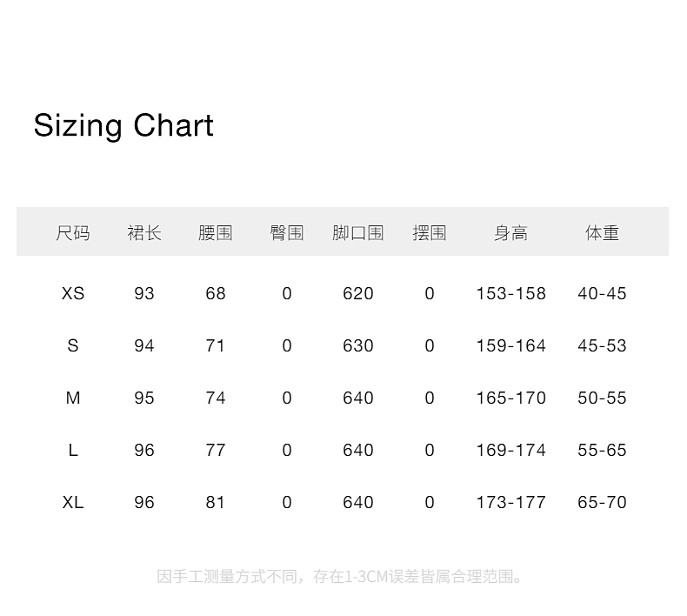Select the M size row label

click(73, 398)
